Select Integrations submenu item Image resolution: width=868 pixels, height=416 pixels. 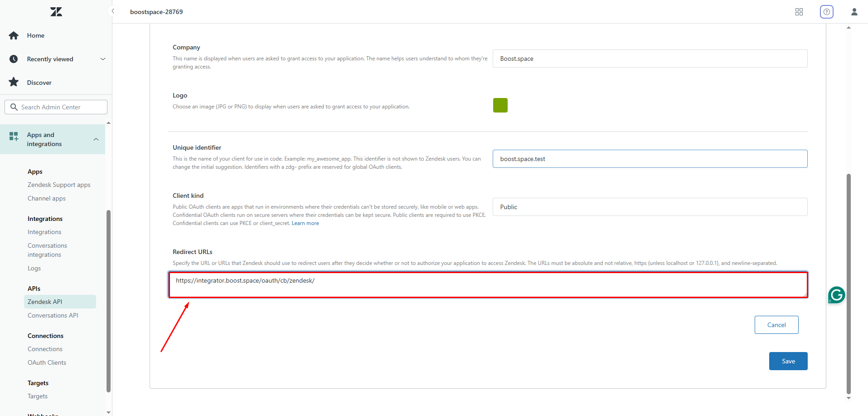coord(44,232)
